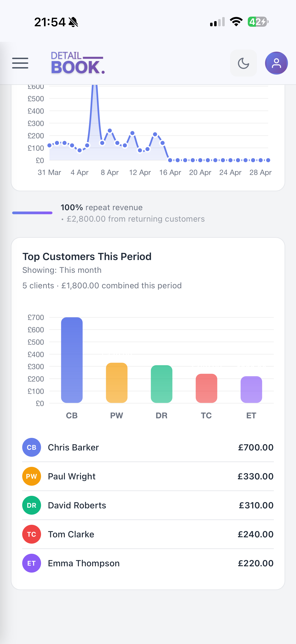296x644 pixels.
Task: Click David Roberts' DR avatar badge
Action: click(x=31, y=505)
